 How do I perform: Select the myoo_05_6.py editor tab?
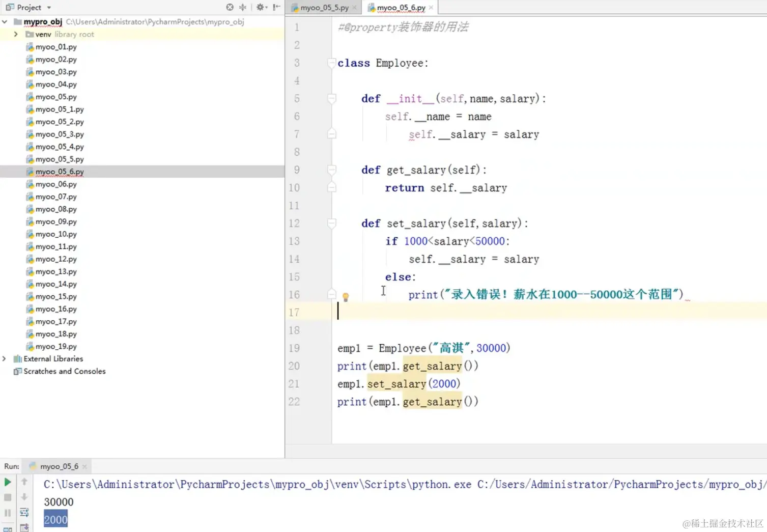[x=401, y=8]
